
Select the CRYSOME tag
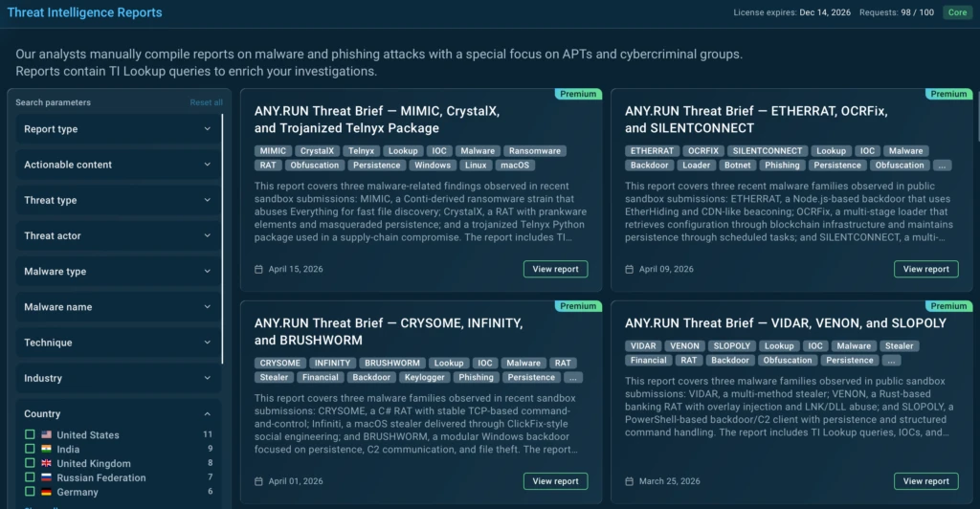[280, 364]
